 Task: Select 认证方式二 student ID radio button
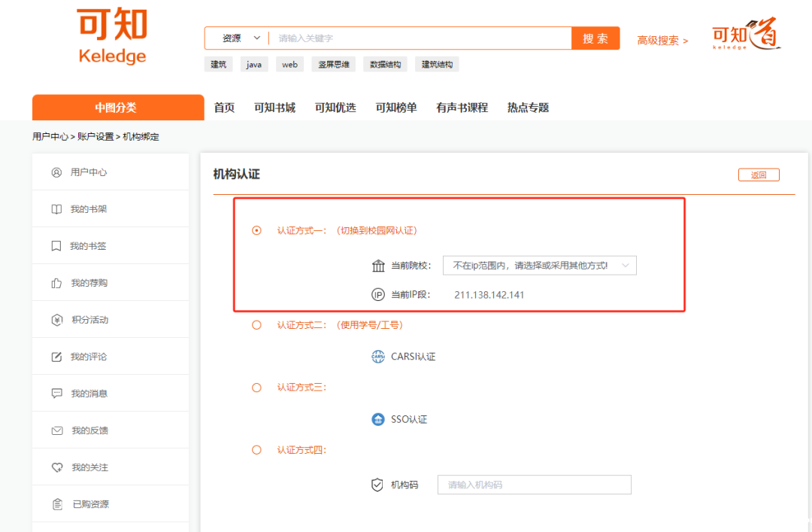256,325
